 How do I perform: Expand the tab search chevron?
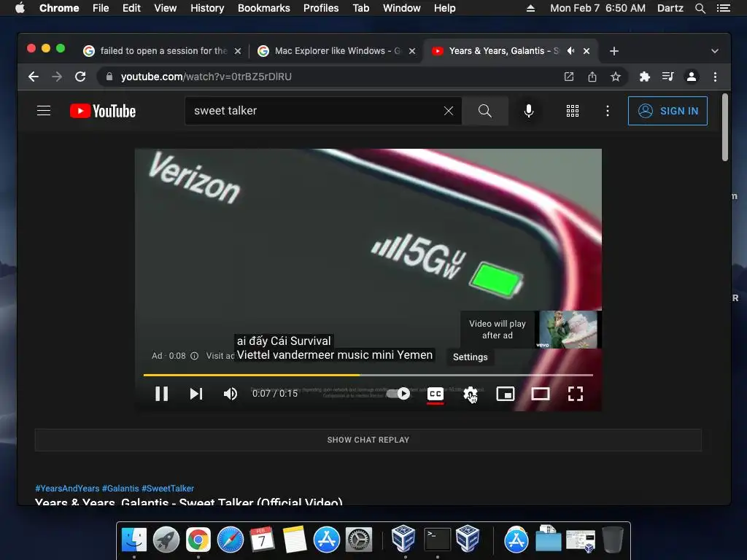(x=715, y=51)
